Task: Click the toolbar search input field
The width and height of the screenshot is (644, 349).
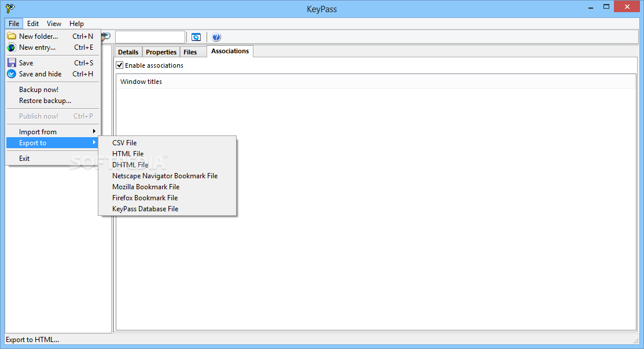Action: click(x=150, y=37)
